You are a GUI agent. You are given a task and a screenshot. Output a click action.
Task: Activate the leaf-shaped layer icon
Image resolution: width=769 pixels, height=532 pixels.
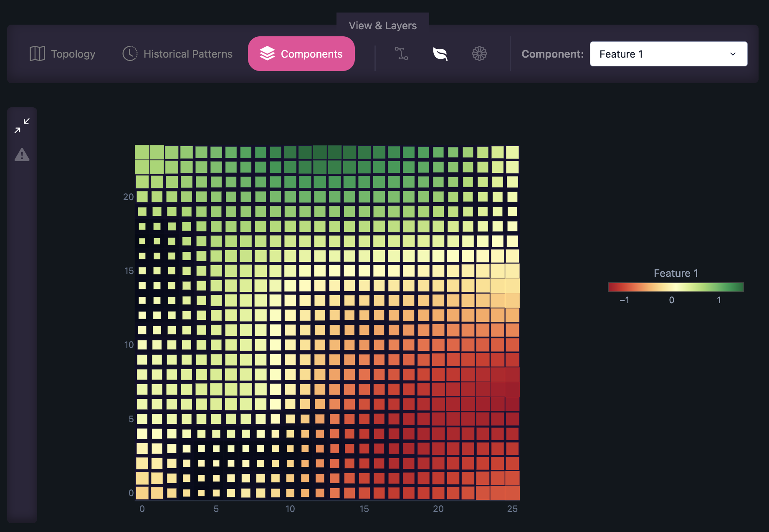tap(440, 53)
